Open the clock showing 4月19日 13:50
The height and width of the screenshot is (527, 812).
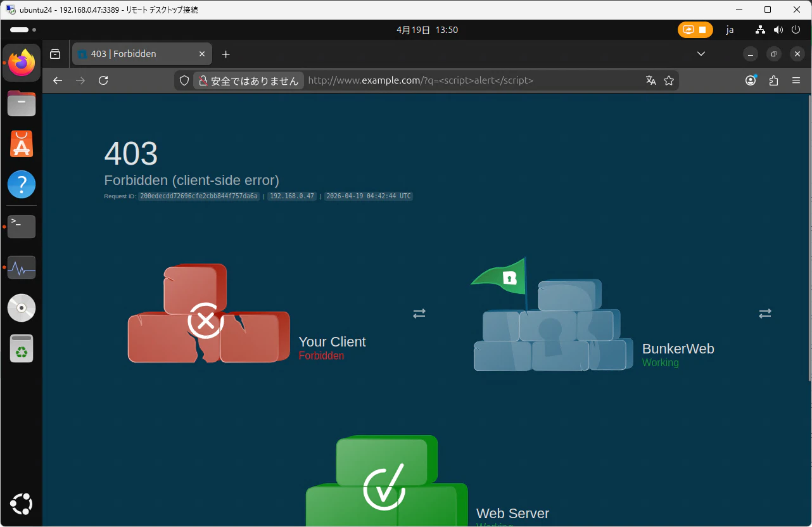pos(427,30)
